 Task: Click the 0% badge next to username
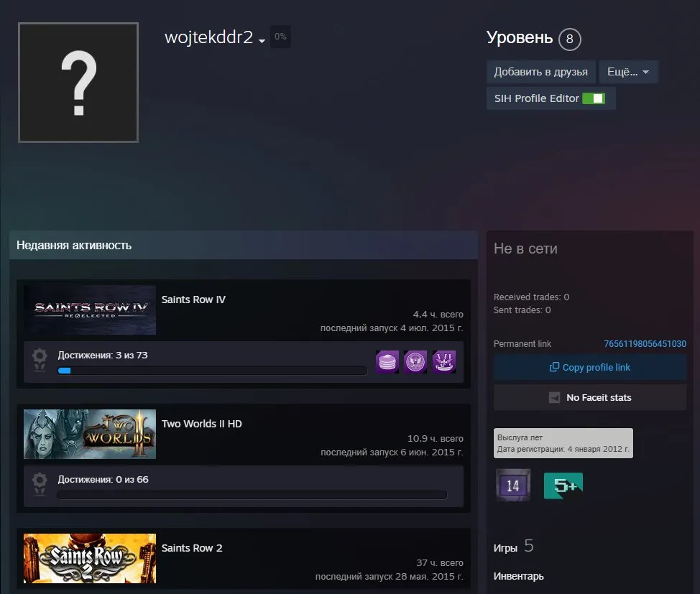[280, 37]
